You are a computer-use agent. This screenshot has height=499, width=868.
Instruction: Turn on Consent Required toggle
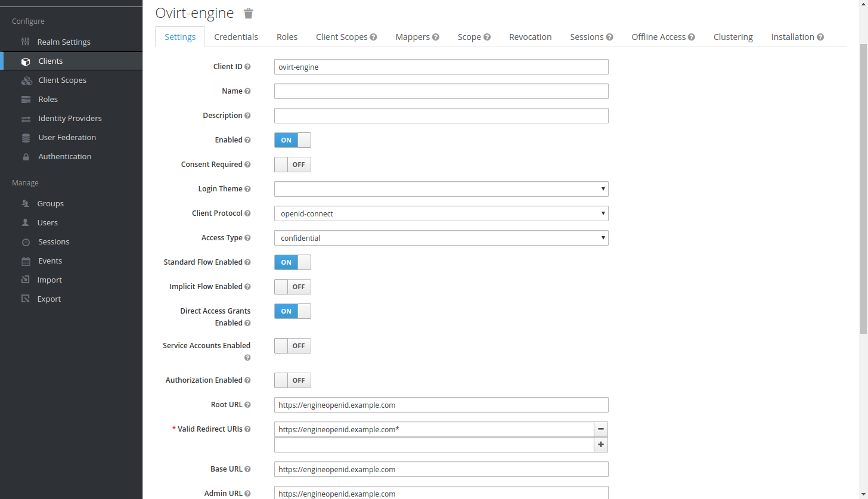[292, 165]
